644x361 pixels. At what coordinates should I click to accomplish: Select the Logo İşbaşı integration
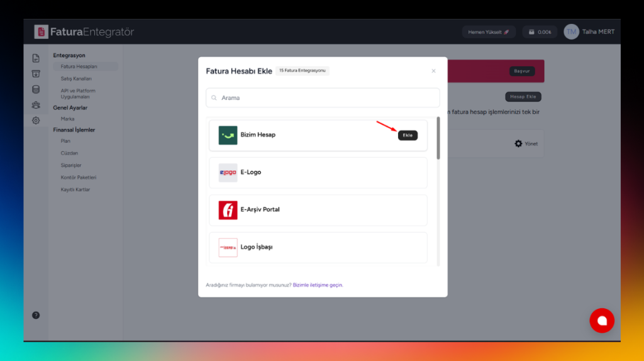click(x=318, y=247)
